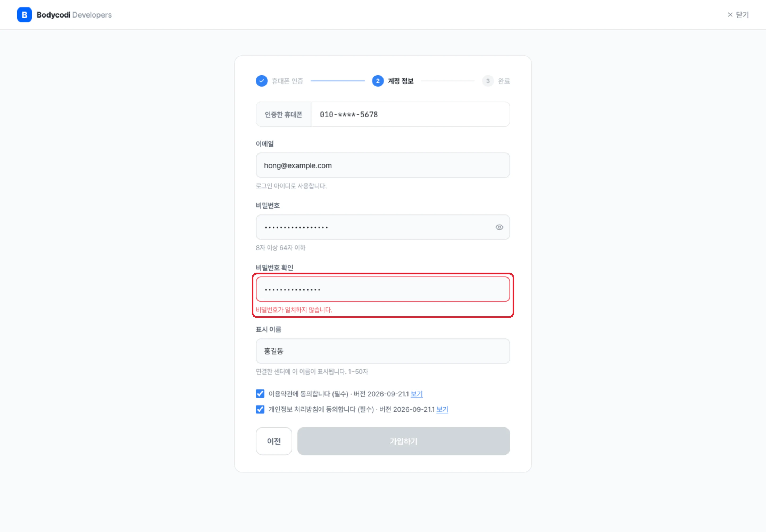Image resolution: width=766 pixels, height=532 pixels.
Task: Click the 이전 button
Action: 274,441
